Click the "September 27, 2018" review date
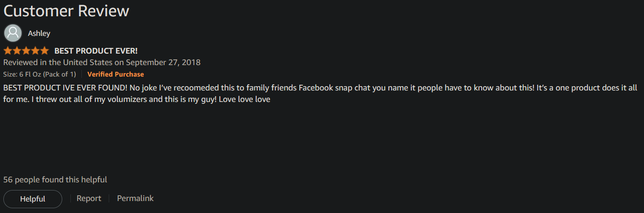This screenshot has height=213, width=644. 163,62
